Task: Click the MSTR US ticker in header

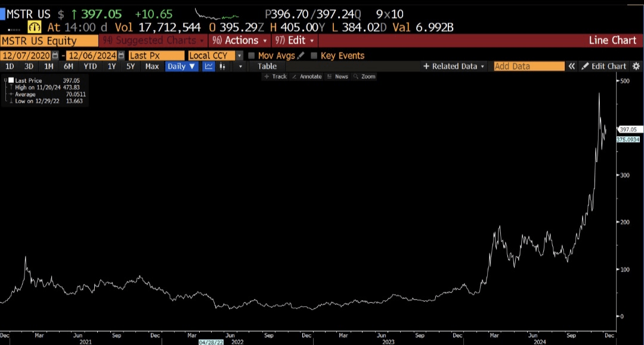Action: click(29, 14)
